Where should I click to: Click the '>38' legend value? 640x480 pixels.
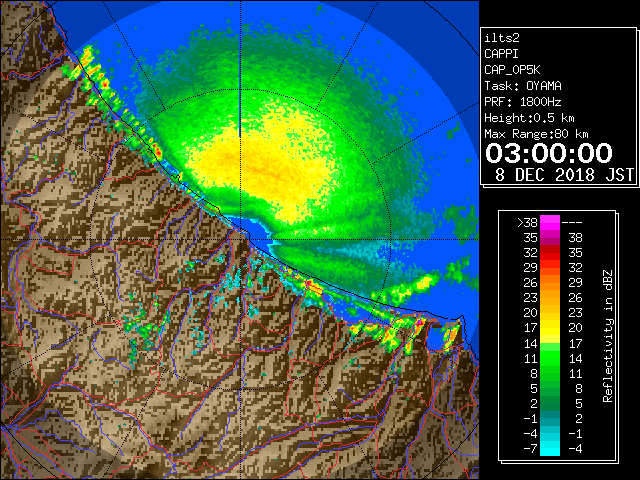coord(527,223)
